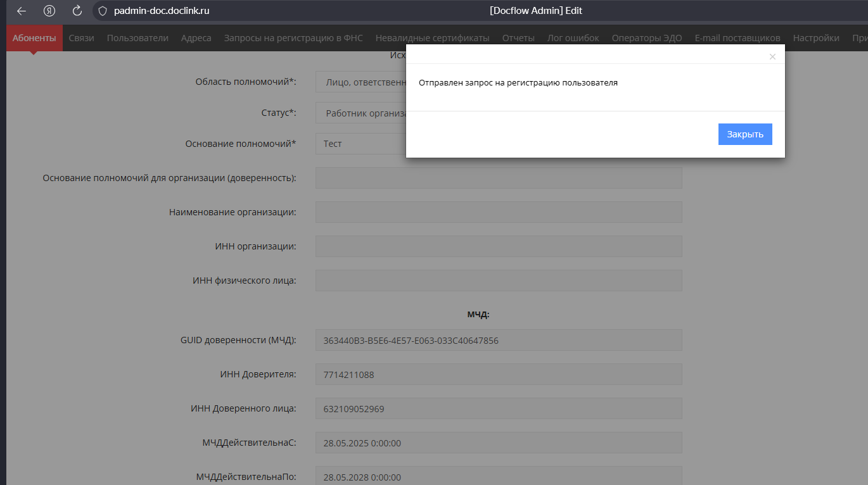Open the Лог ошибок tab
868x485 pixels.
573,38
